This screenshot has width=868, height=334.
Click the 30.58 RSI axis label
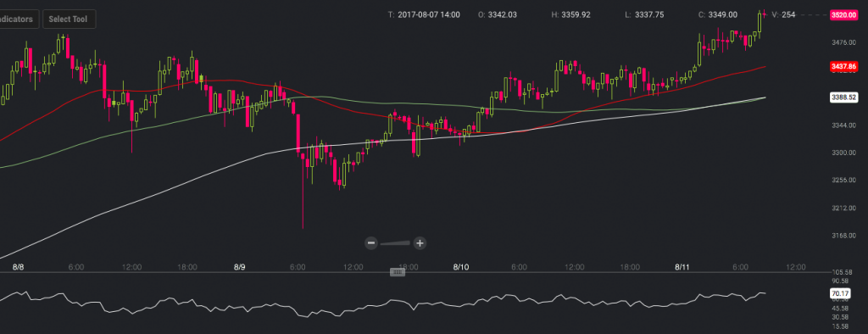[x=840, y=316]
